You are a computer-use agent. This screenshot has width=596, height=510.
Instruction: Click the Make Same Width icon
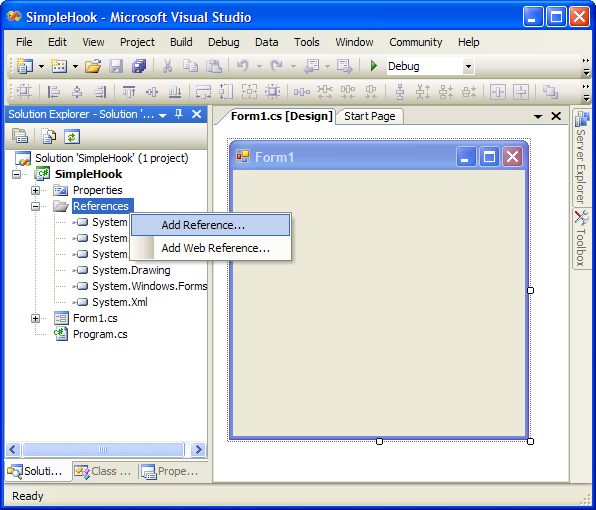click(203, 92)
